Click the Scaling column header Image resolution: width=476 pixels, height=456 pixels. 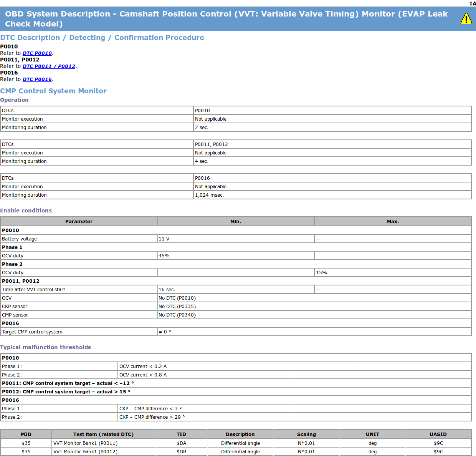click(306, 434)
